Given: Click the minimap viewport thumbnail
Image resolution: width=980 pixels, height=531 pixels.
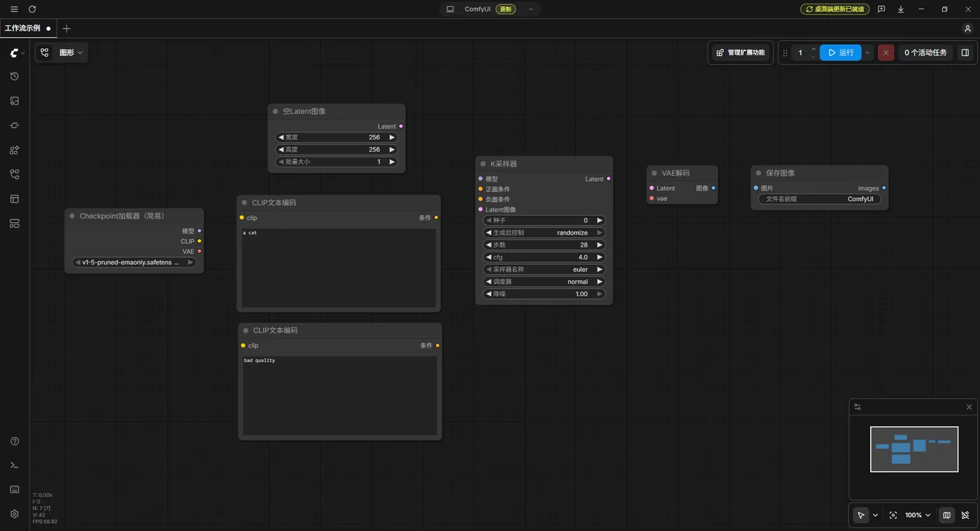Looking at the screenshot, I should (x=914, y=449).
